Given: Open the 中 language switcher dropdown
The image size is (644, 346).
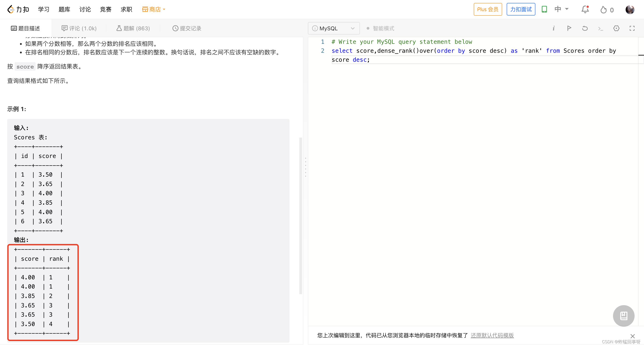Looking at the screenshot, I should tap(561, 9).
